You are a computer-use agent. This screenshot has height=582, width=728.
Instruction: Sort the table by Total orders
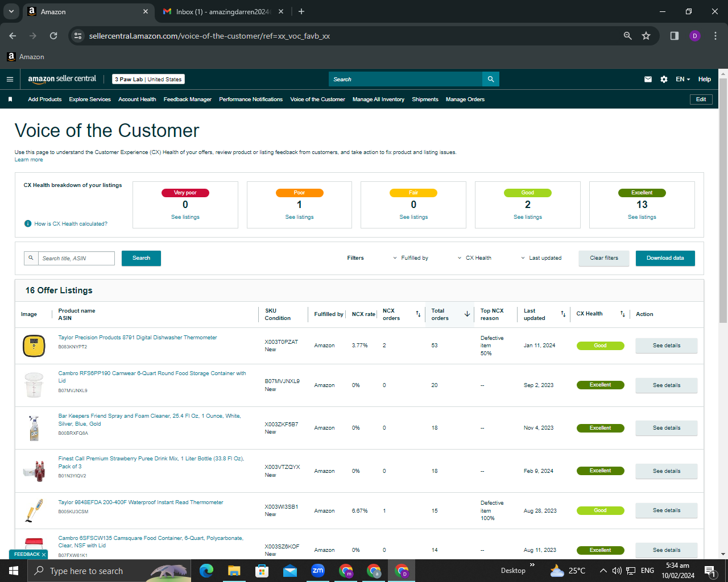(x=468, y=314)
